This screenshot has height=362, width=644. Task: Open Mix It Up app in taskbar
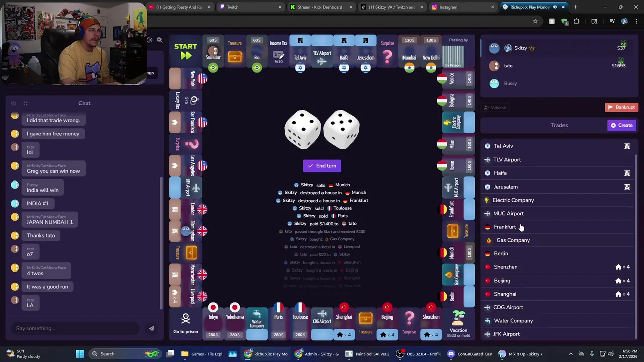pyautogui.click(x=521, y=354)
